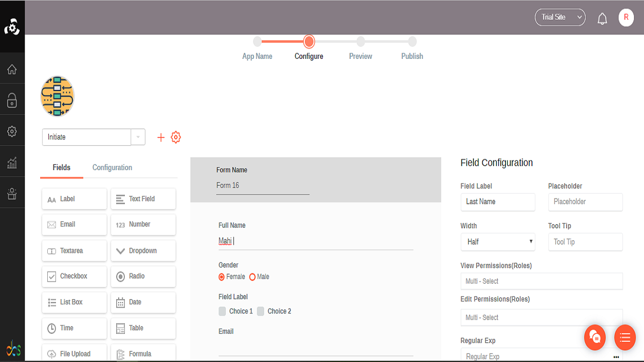Open the notification bell
This screenshot has height=362, width=644.
tap(602, 17)
